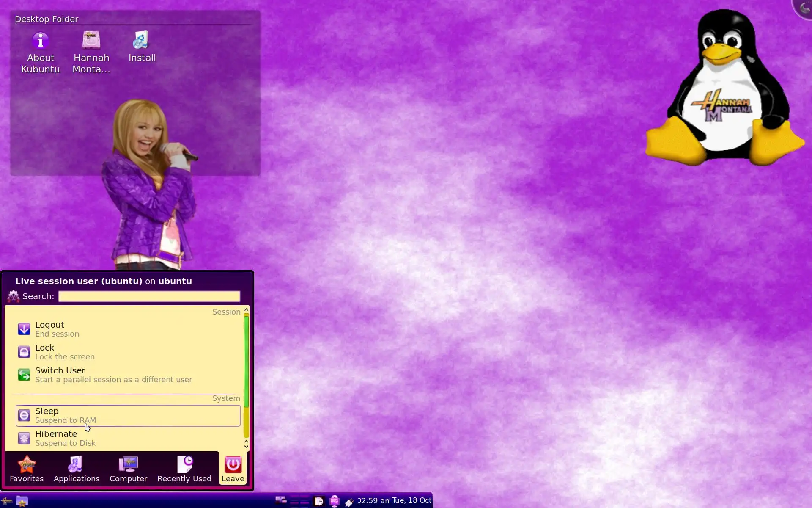Open clipboard tray icon in panel
The width and height of the screenshot is (812, 508).
[x=319, y=501]
